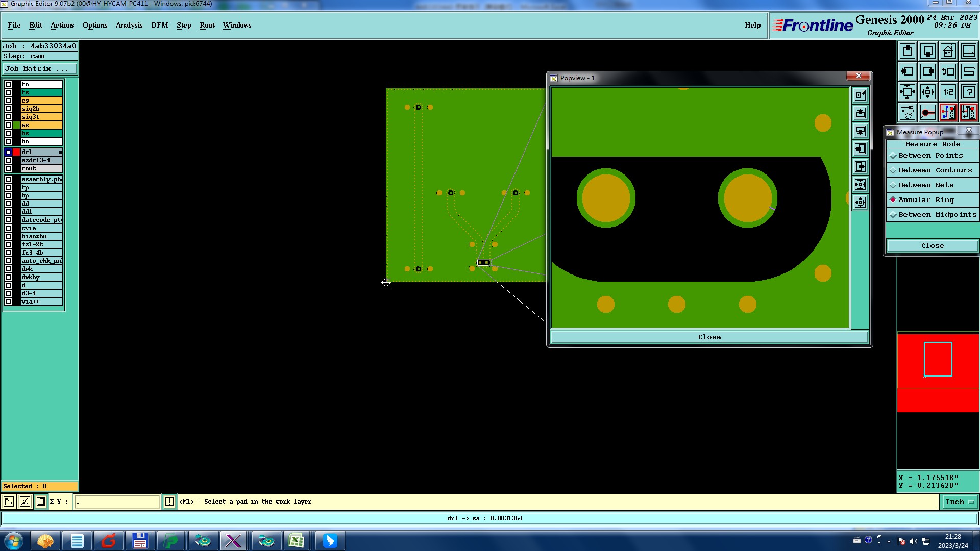980x551 pixels.
Task: Click the X Y coordinate input field
Action: click(x=117, y=502)
